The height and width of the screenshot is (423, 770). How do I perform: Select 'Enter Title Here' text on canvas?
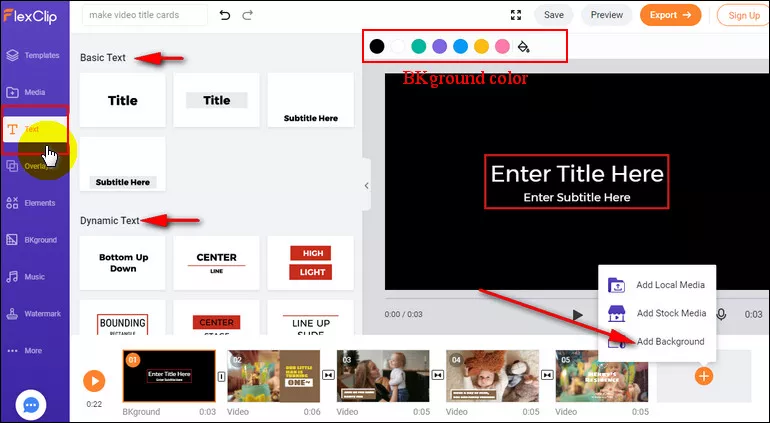pos(577,174)
